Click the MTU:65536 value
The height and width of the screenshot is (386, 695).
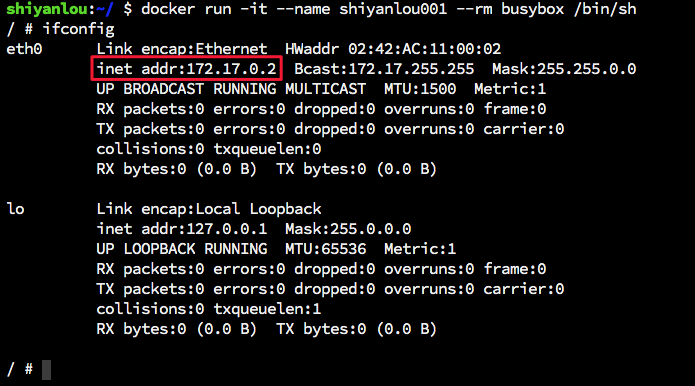point(326,249)
